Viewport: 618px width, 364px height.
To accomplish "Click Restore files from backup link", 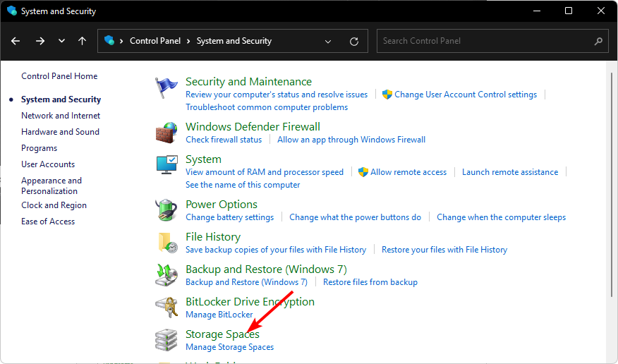I will click(370, 282).
